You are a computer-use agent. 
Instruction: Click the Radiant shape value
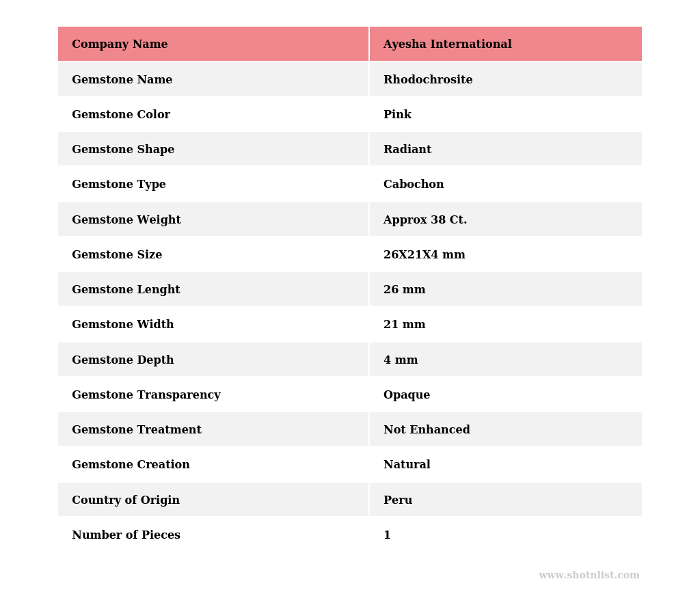tap(407, 150)
